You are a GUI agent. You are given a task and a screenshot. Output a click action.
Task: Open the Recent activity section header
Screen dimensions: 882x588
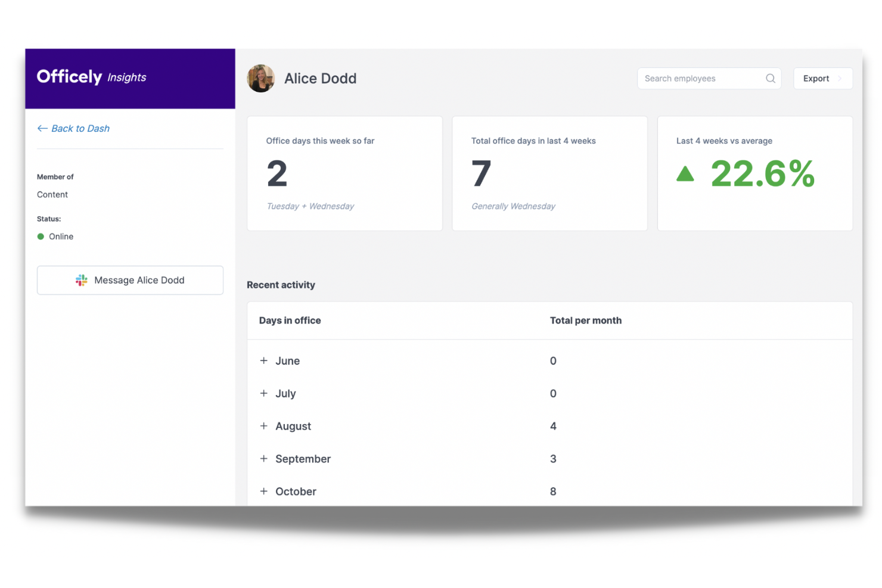pos(281,285)
